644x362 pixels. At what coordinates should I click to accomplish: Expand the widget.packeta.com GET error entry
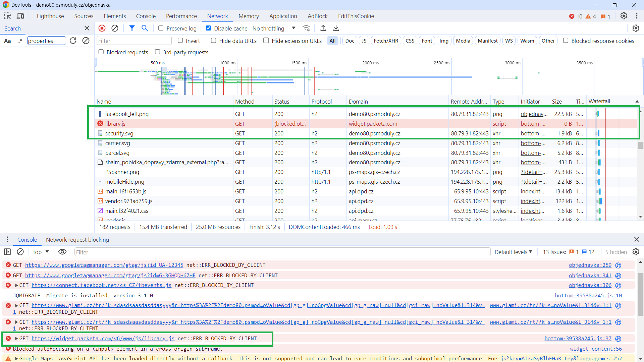(x=16, y=339)
